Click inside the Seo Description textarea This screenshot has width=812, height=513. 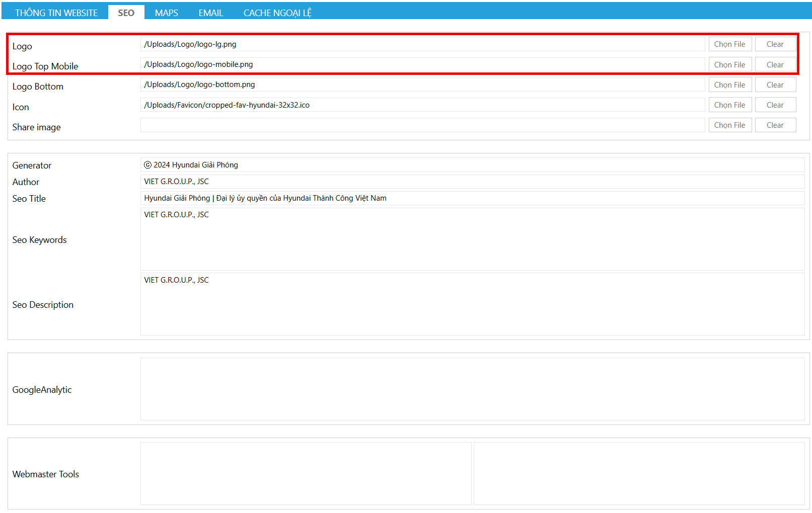pyautogui.click(x=472, y=304)
